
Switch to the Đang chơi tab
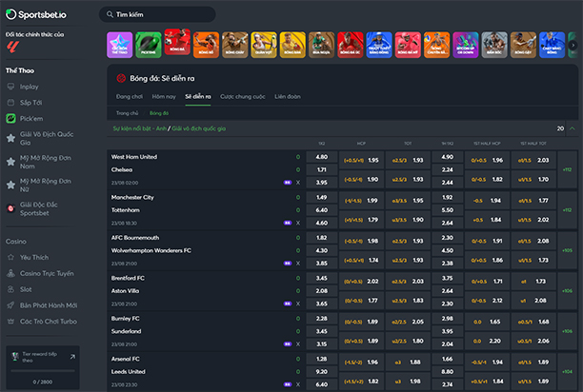point(129,96)
